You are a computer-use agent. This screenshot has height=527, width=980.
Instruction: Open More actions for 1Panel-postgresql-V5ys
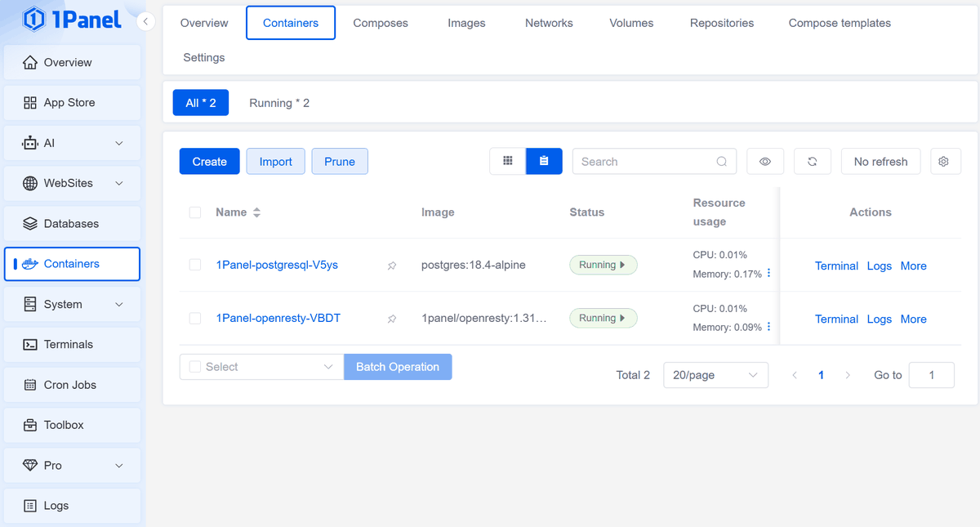pos(914,266)
